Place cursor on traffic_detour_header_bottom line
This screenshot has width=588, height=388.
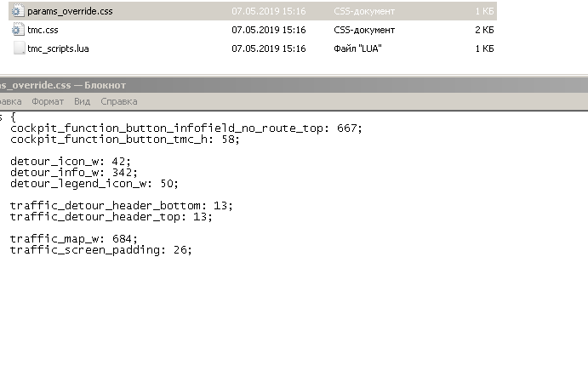122,206
